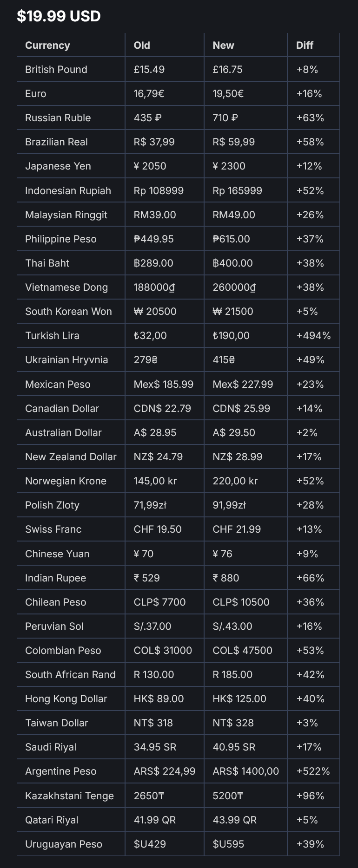Select the Russian Ruble new price 710 ₽
The width and height of the screenshot is (358, 868).
225,117
